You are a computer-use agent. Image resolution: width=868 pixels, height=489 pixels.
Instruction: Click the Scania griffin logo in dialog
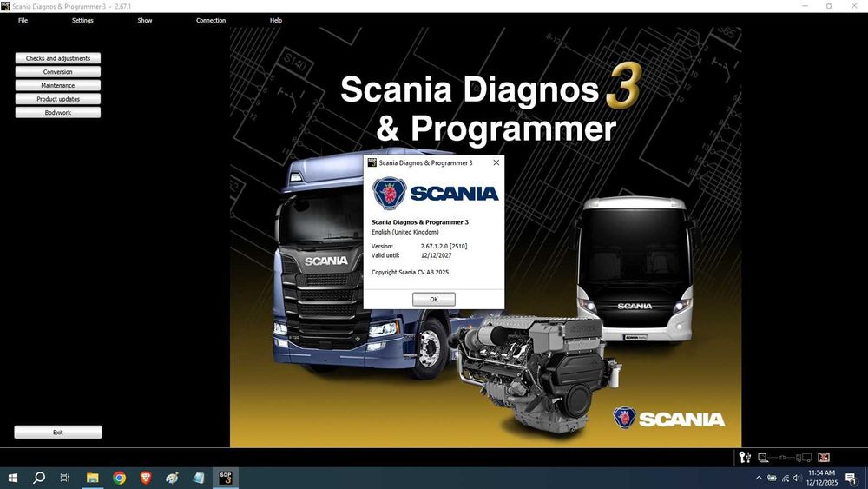389,193
